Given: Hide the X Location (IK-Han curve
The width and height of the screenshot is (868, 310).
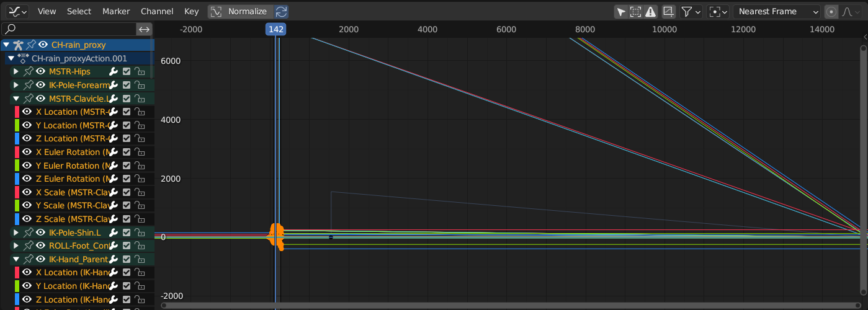Looking at the screenshot, I should [27, 272].
